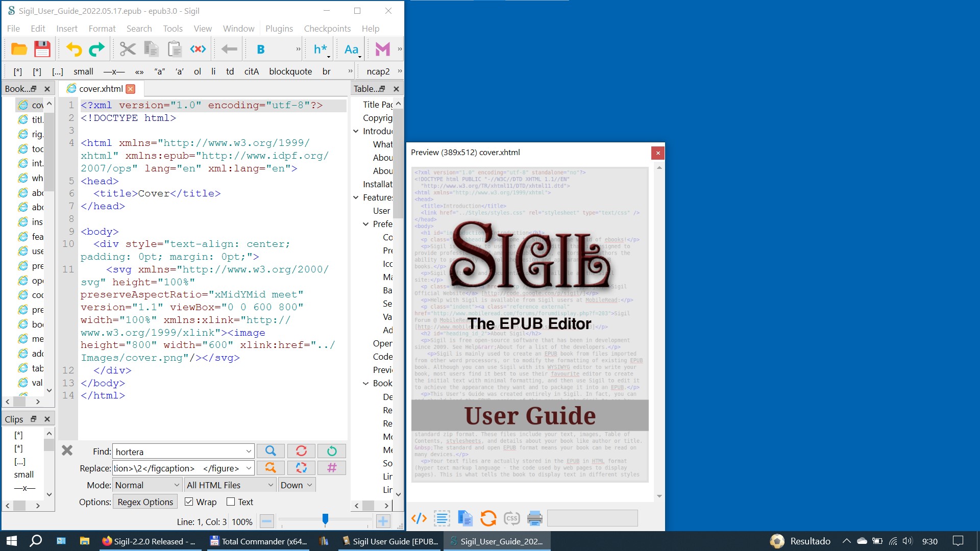Click the Print preview printer icon
980x551 pixels.
(x=534, y=518)
